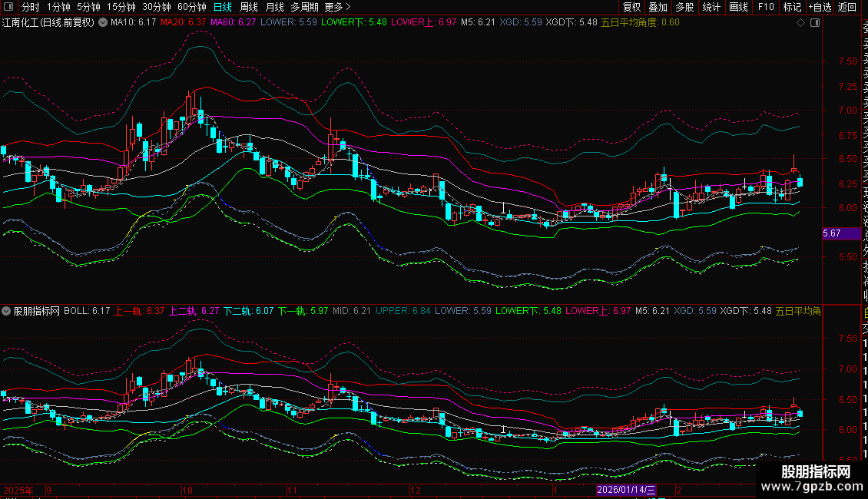This screenshot has width=868, height=499.
Task: Select the 60分钟 period tab
Action: [192, 7]
